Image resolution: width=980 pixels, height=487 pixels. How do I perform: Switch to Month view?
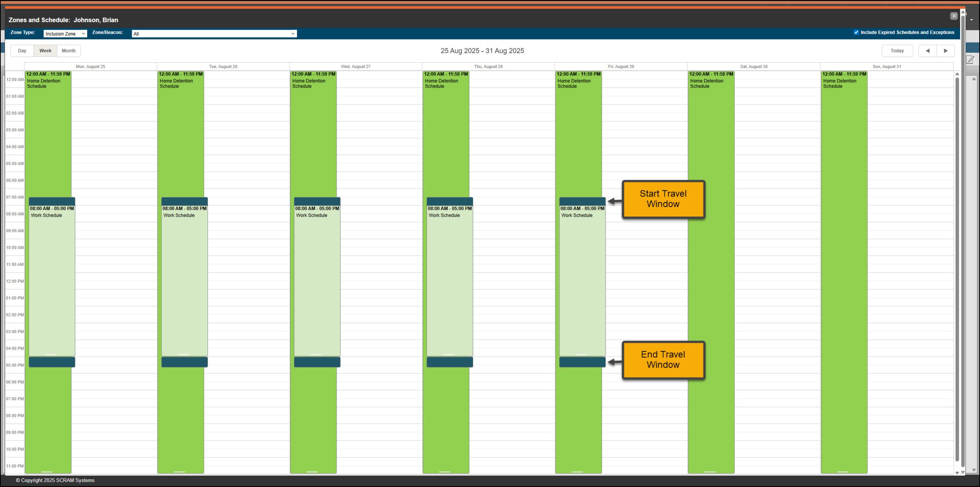coord(69,51)
